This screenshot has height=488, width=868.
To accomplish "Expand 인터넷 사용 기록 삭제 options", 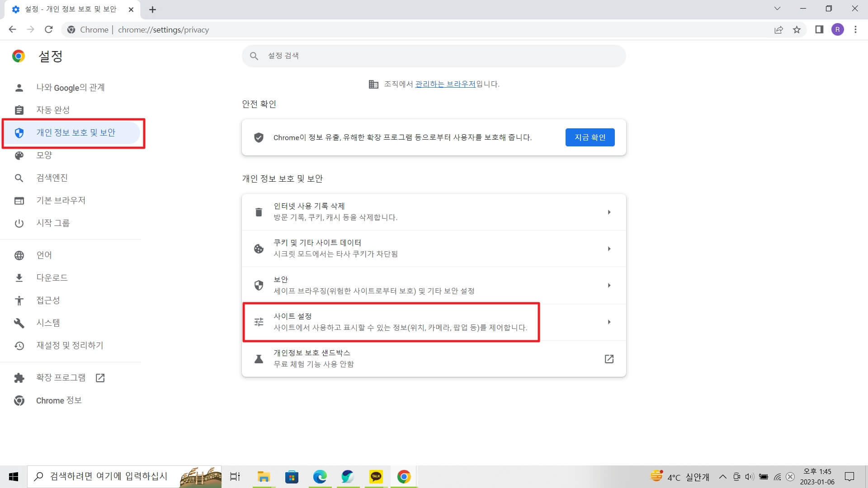I will tap(434, 211).
